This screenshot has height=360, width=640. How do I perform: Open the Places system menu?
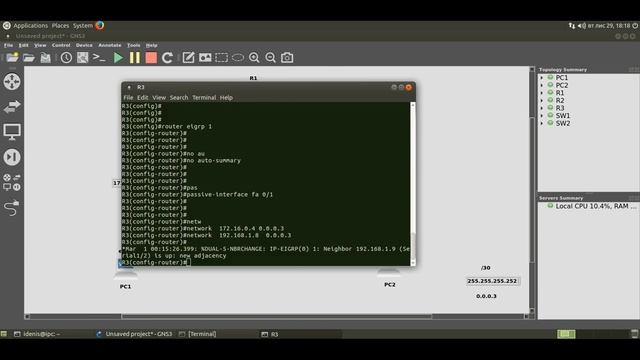click(60, 26)
